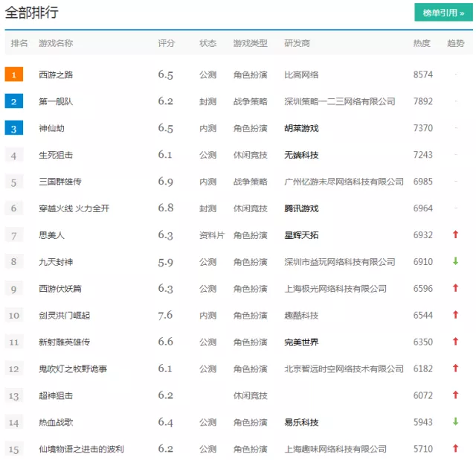Viewport: 476px width, 460px height.
Task: Click the developer 无端科技
Action: [x=301, y=155]
